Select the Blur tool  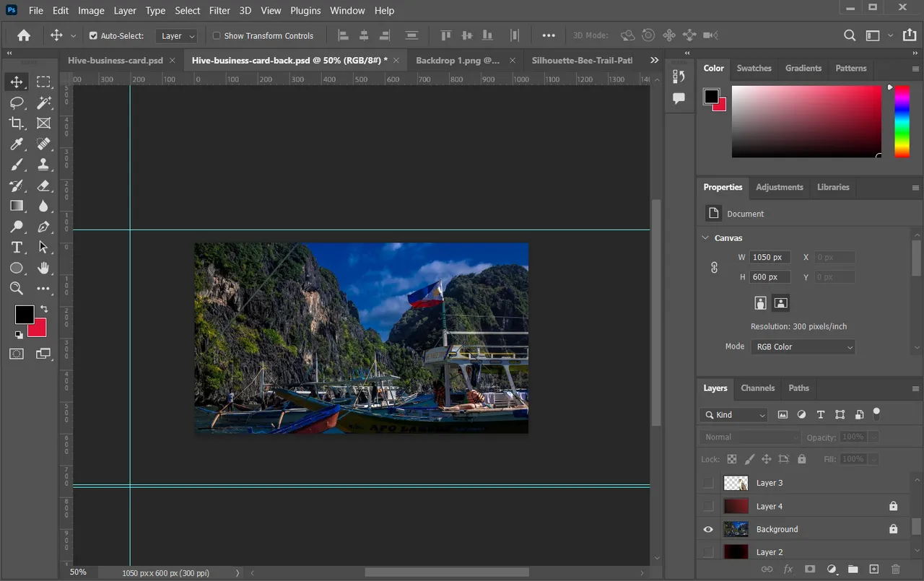(x=43, y=206)
